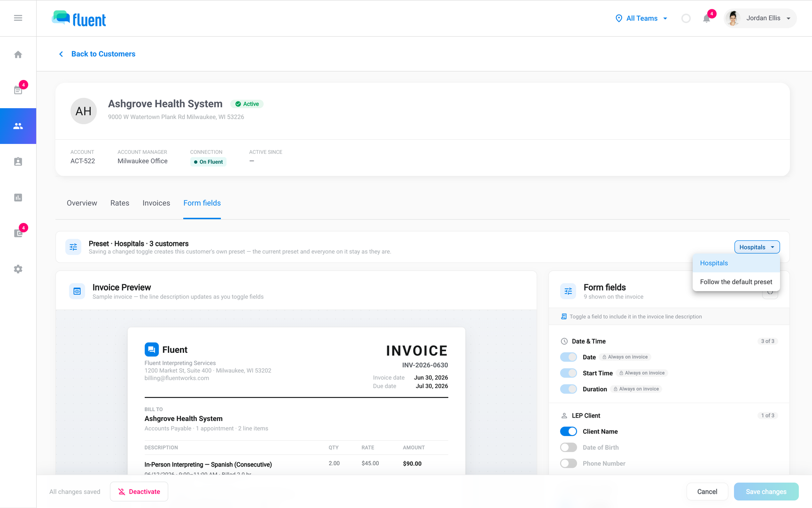Click the $90.00 amount cell

click(x=412, y=464)
